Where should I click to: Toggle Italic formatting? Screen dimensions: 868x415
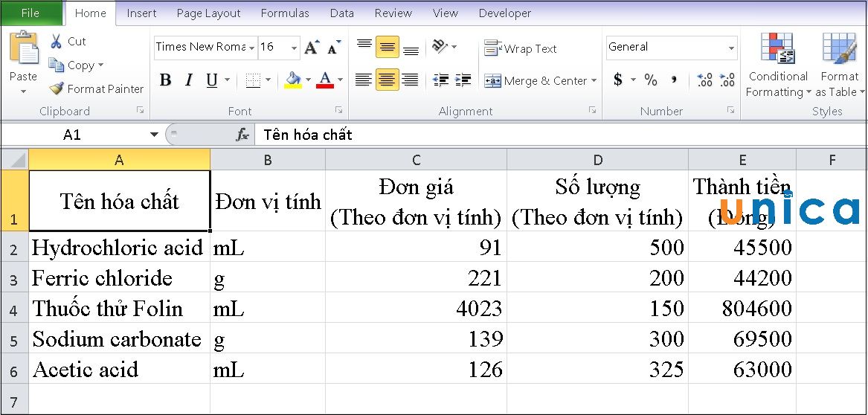[x=189, y=80]
